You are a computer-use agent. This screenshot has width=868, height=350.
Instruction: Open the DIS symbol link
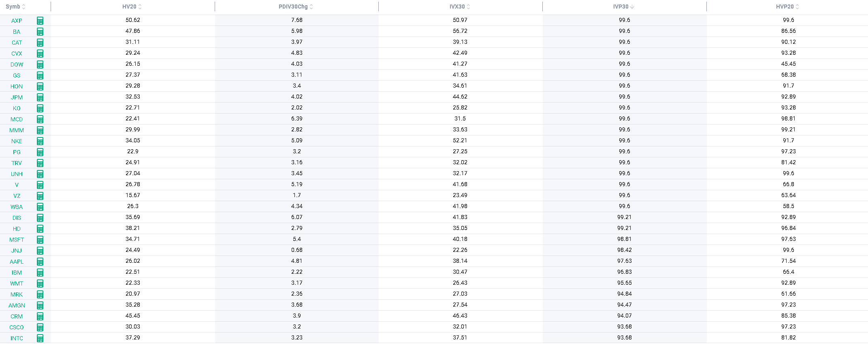point(17,218)
